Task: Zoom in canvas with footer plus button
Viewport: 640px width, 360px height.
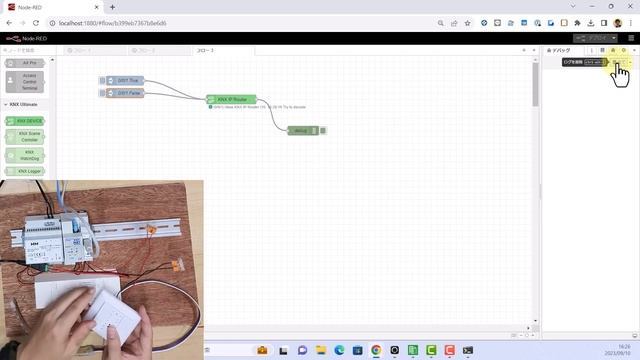Action: click(533, 336)
